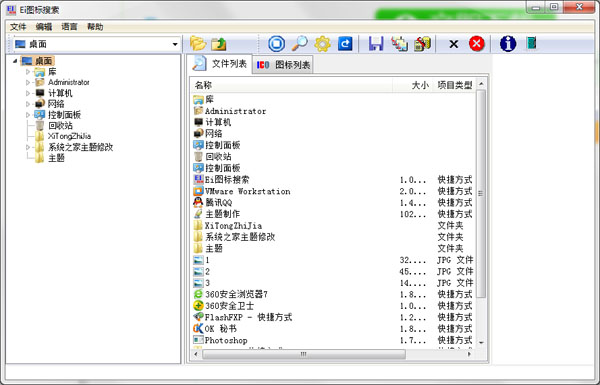Select XiTongZhiJia folder in file list

(x=334, y=225)
